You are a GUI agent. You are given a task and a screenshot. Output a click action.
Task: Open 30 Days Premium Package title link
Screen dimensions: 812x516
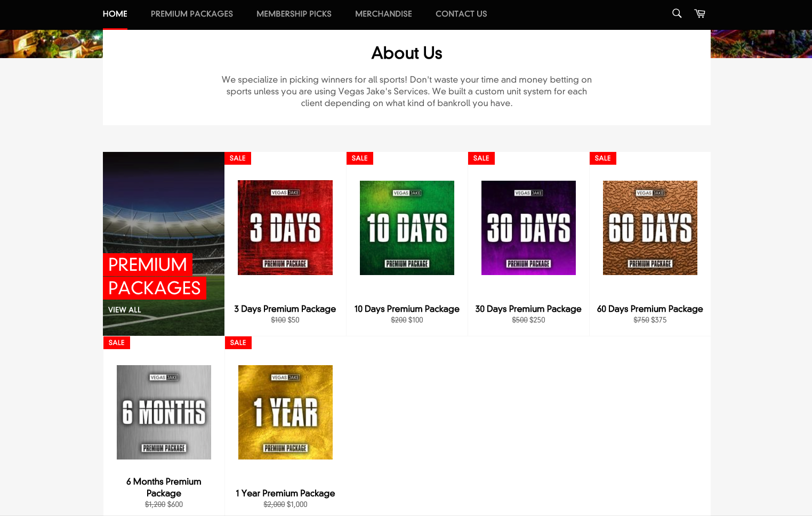pos(528,309)
